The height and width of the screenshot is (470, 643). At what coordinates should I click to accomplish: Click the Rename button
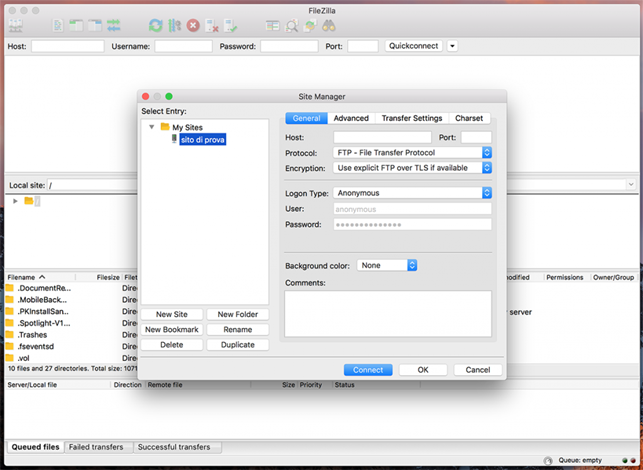(237, 329)
